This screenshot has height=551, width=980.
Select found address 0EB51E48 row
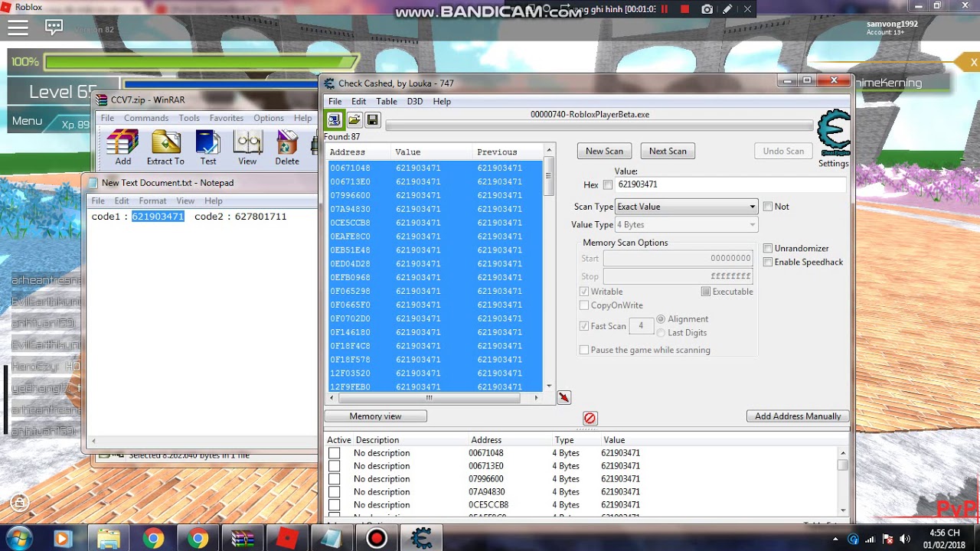(x=436, y=250)
